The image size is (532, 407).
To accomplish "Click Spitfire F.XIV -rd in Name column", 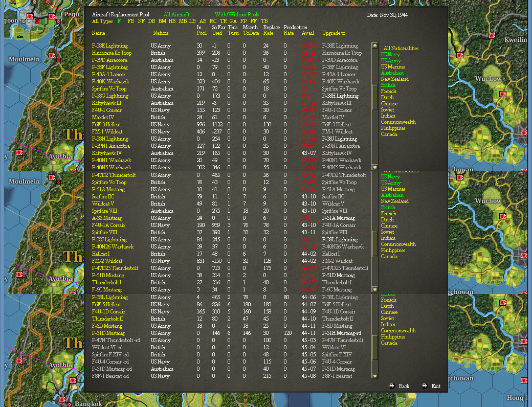I will (110, 354).
